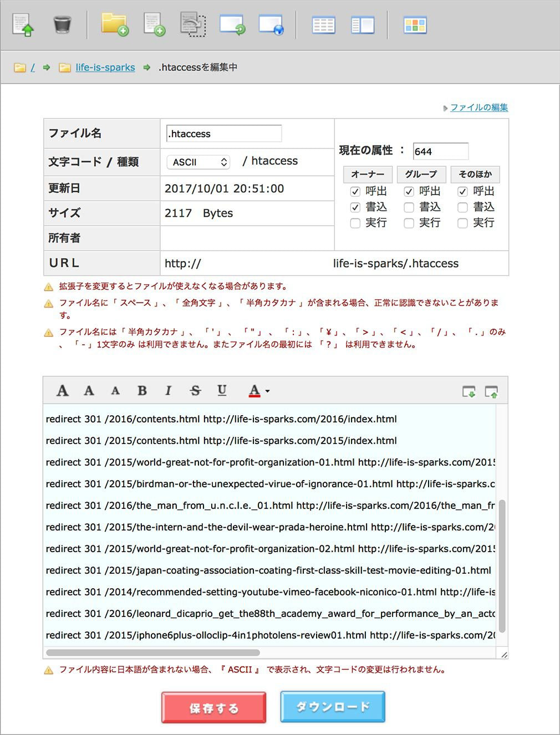Click the new folder icon

115,25
